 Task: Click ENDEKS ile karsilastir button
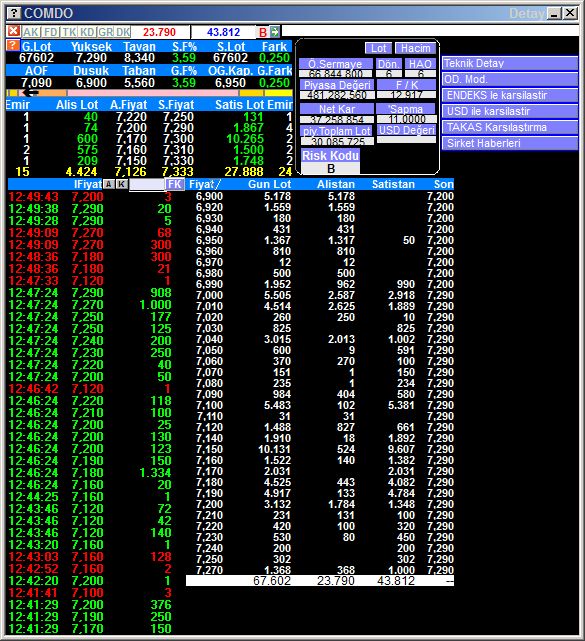pyautogui.click(x=510, y=95)
